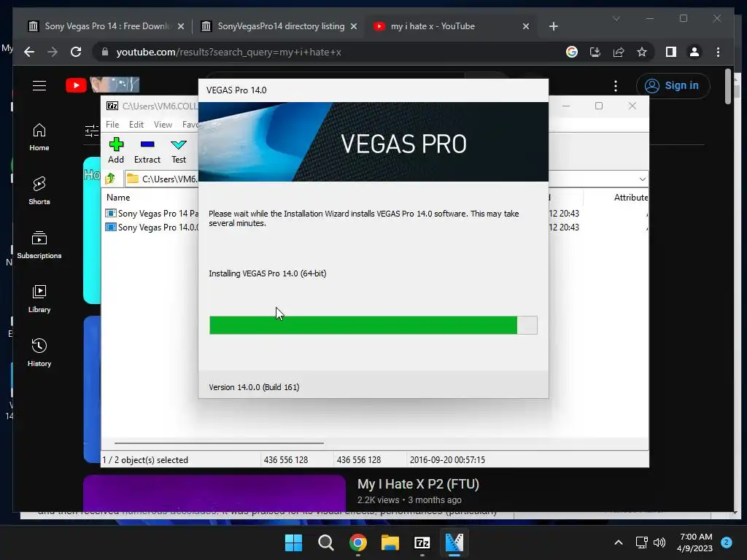Viewport: 747px width, 560px height.
Task: Toggle Chrome side panel
Action: [x=671, y=52]
